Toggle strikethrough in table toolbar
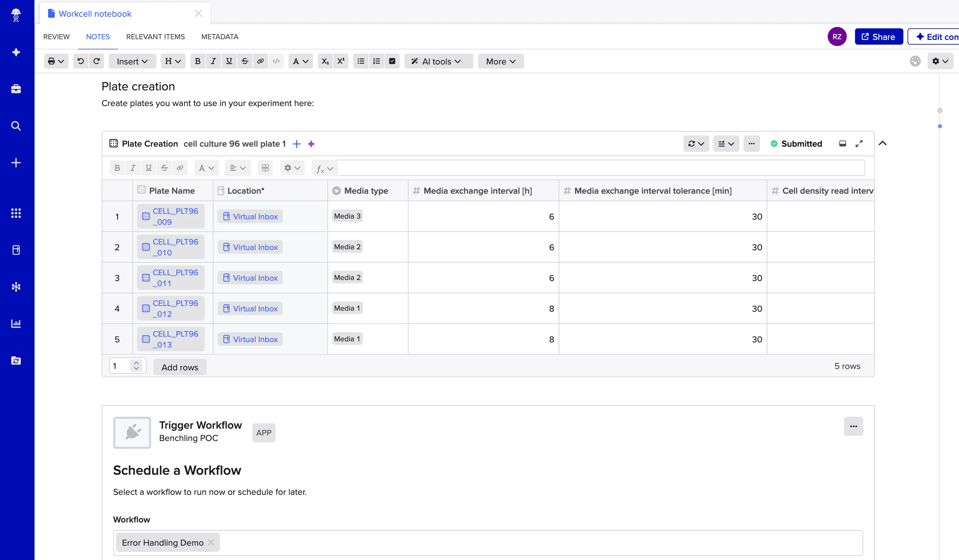The image size is (959, 560). click(x=164, y=168)
